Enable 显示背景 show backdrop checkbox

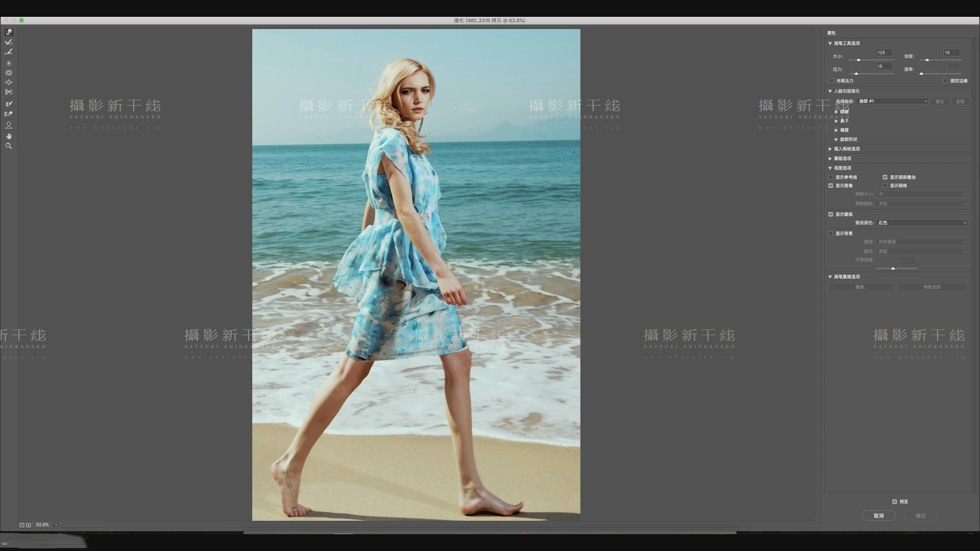[831, 234]
